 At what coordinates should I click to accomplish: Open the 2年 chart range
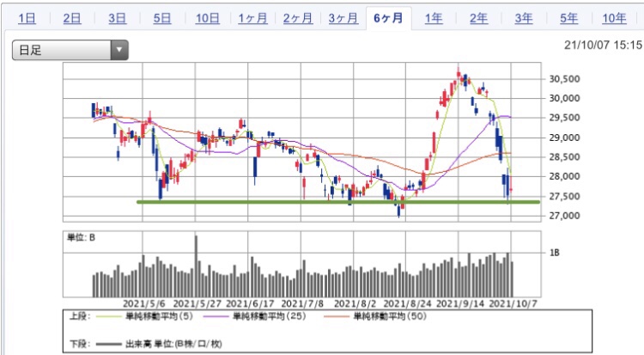pos(478,19)
